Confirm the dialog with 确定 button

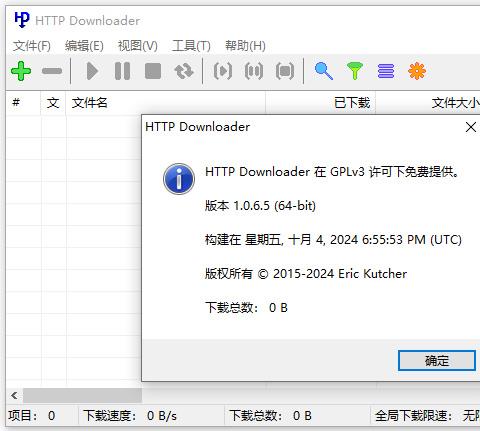coord(437,360)
